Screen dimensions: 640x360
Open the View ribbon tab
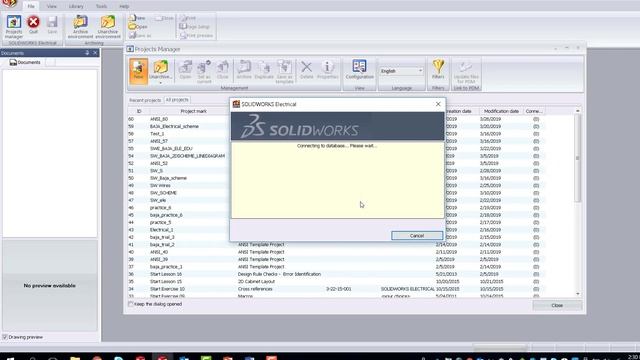51,6
